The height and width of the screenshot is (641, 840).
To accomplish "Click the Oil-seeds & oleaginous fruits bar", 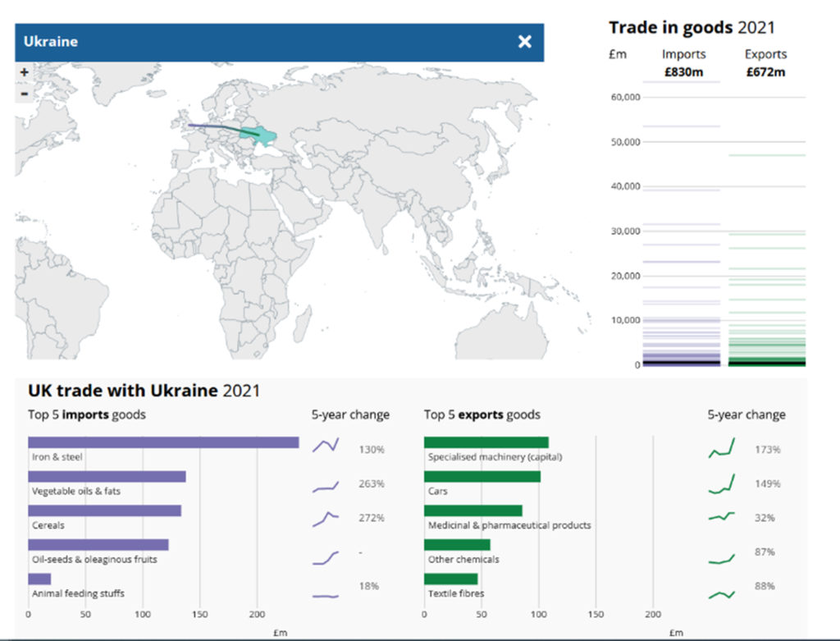I will coord(98,545).
